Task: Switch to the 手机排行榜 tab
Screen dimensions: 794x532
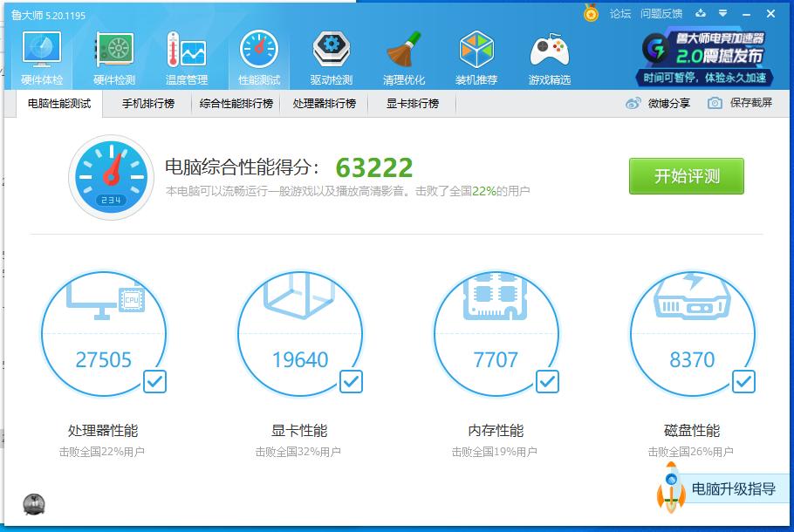Action: pyautogui.click(x=148, y=103)
